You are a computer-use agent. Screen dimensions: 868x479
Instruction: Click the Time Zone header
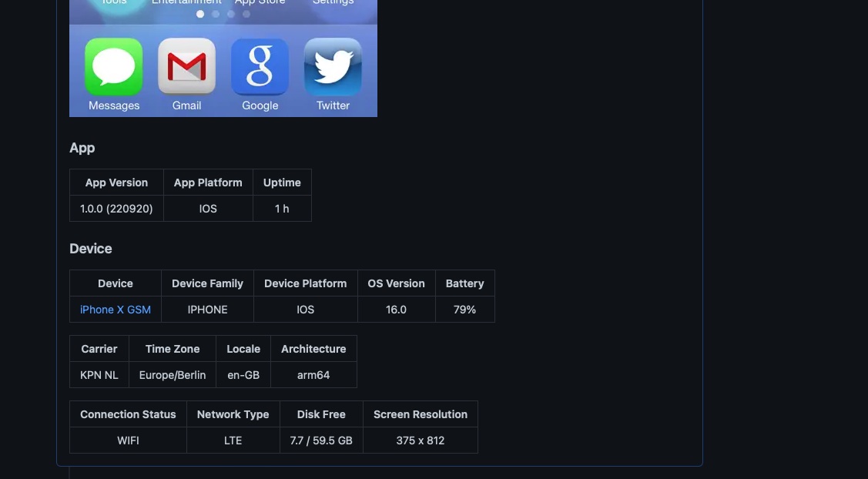pos(173,348)
